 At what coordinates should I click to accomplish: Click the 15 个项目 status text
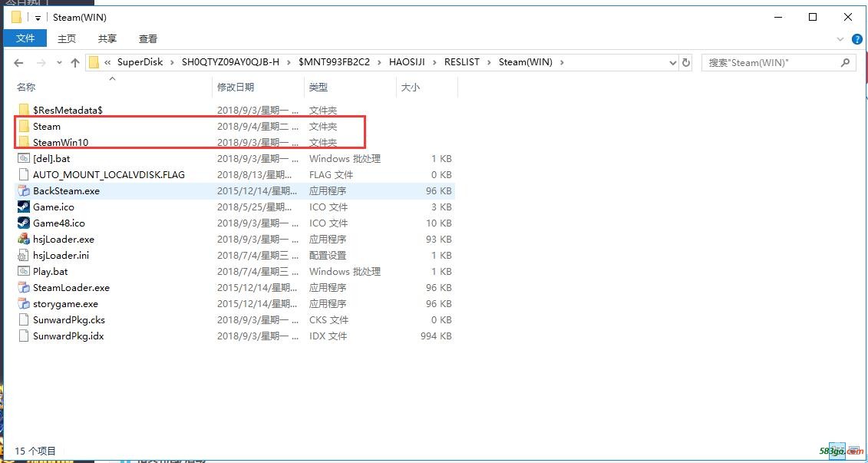pyautogui.click(x=35, y=450)
